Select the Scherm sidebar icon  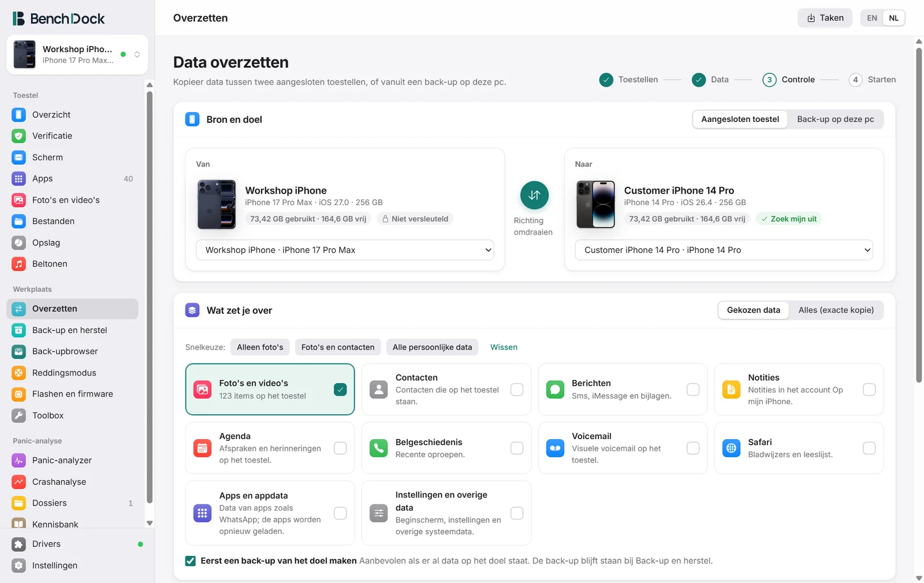coord(19,157)
